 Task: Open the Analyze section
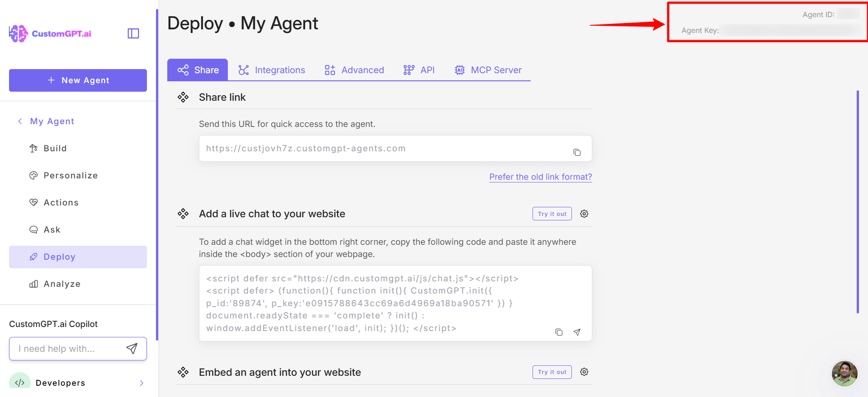[x=78, y=284]
